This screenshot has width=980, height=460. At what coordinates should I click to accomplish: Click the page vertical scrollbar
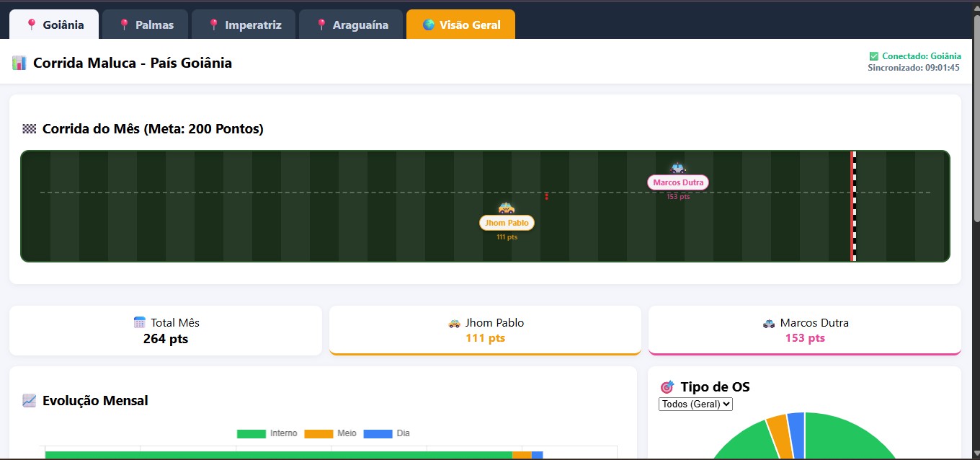(x=976, y=119)
